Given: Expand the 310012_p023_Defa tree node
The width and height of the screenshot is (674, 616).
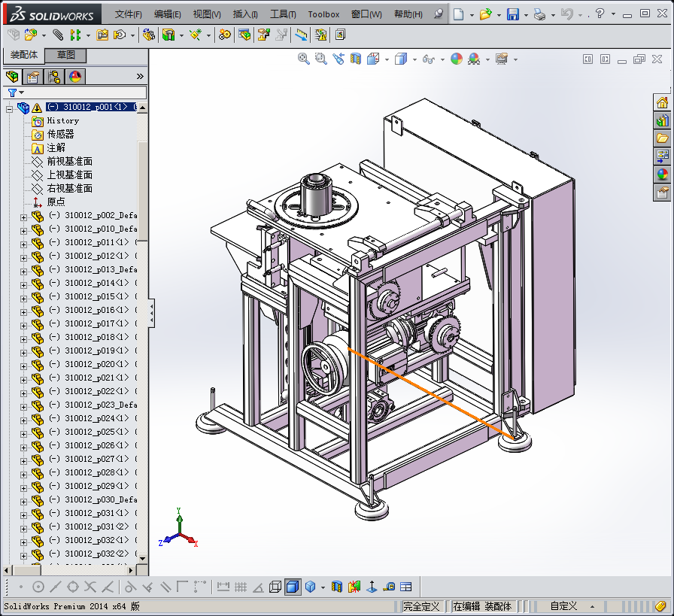Looking at the screenshot, I should 23,407.
